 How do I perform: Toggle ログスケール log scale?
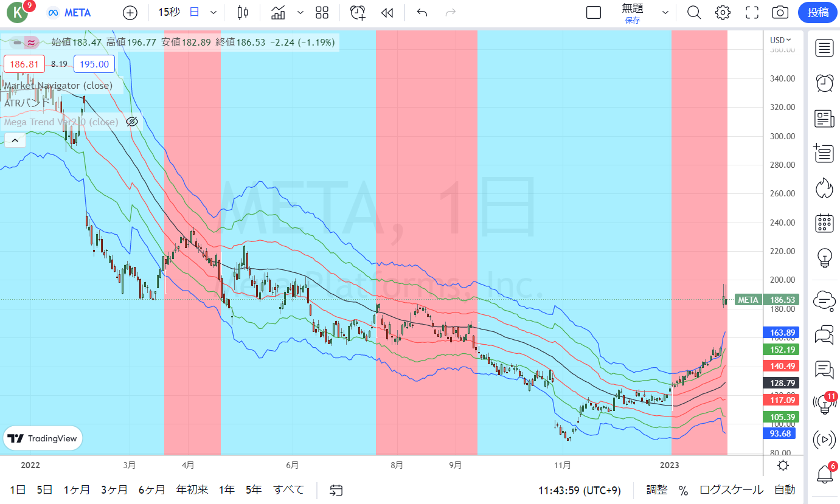(x=732, y=490)
